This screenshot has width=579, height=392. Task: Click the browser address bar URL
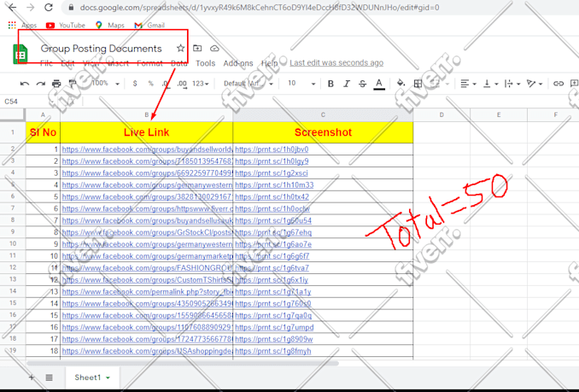[260, 8]
